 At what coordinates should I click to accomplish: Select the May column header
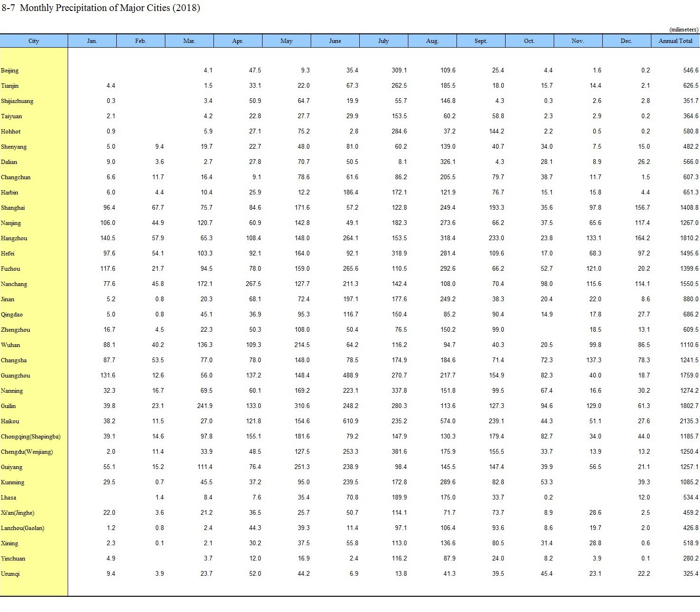pyautogui.click(x=286, y=41)
